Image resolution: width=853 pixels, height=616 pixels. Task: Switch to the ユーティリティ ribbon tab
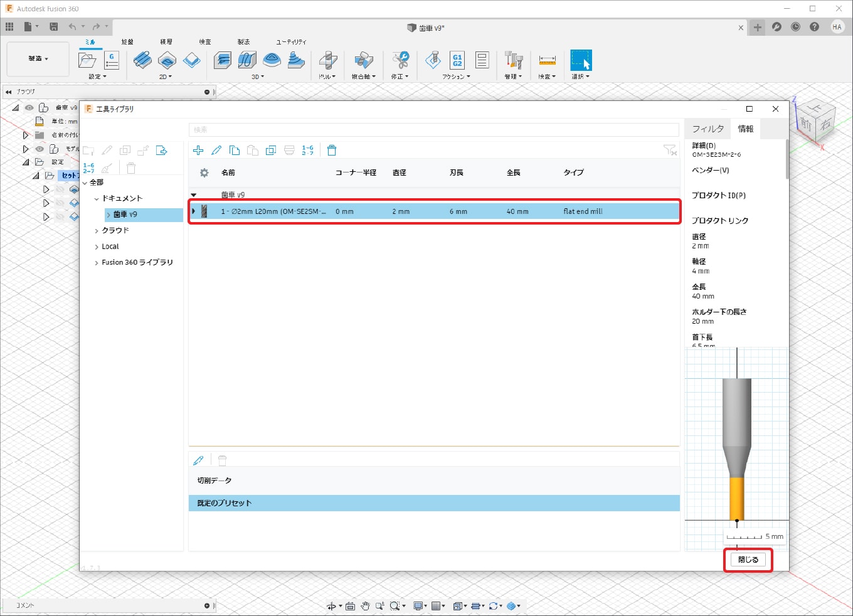click(x=291, y=42)
